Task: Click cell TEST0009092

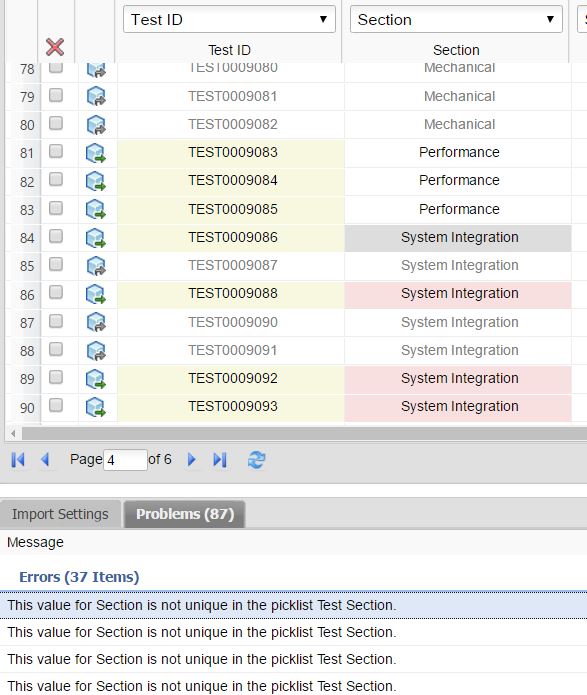Action: (x=231, y=379)
